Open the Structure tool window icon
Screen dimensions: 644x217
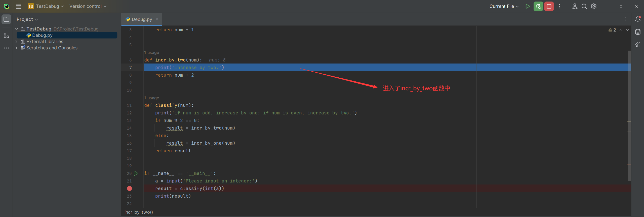[x=6, y=36]
